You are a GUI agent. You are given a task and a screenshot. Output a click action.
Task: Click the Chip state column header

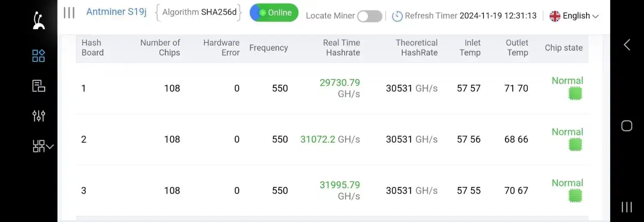tap(563, 48)
